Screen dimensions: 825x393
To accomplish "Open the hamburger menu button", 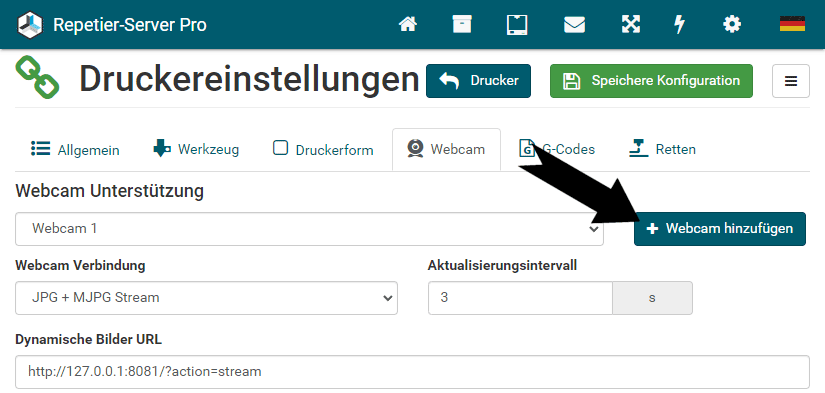I will point(791,81).
